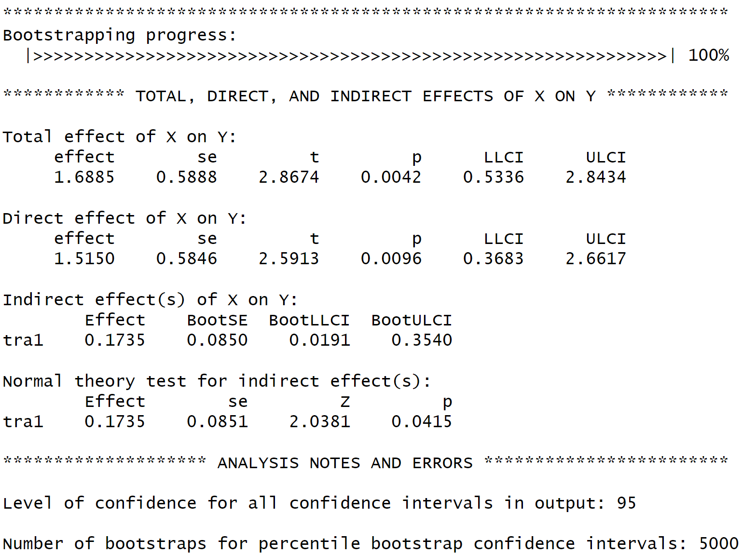Viewport: 756px width, 554px height.
Task: Click the total effect p-value 0.0042
Action: pyautogui.click(x=391, y=177)
